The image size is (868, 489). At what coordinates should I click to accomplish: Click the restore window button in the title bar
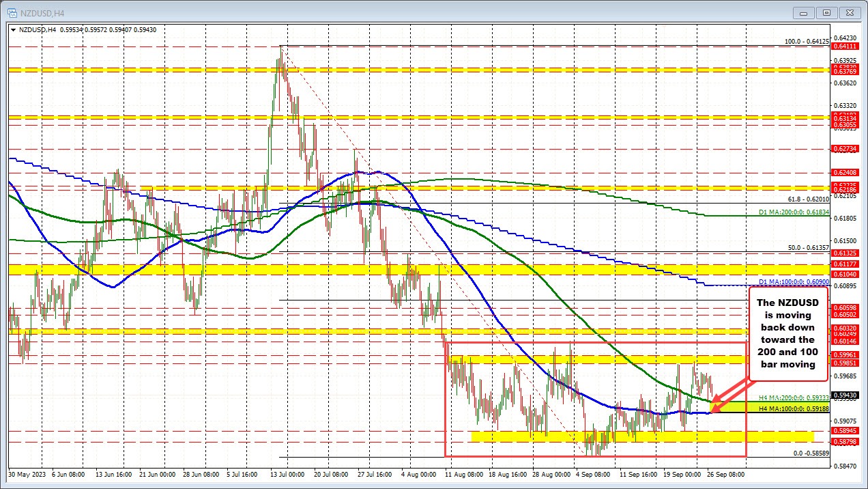pos(826,12)
